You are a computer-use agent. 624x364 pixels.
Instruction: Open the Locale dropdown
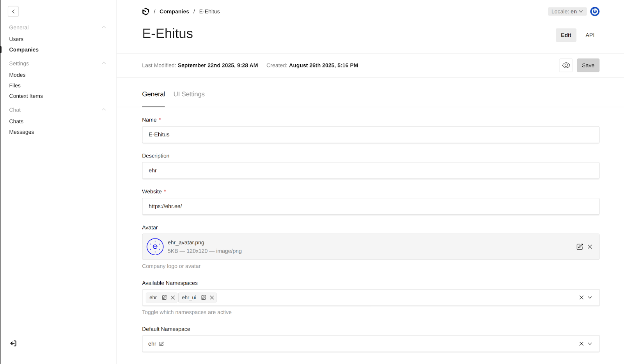tap(567, 11)
